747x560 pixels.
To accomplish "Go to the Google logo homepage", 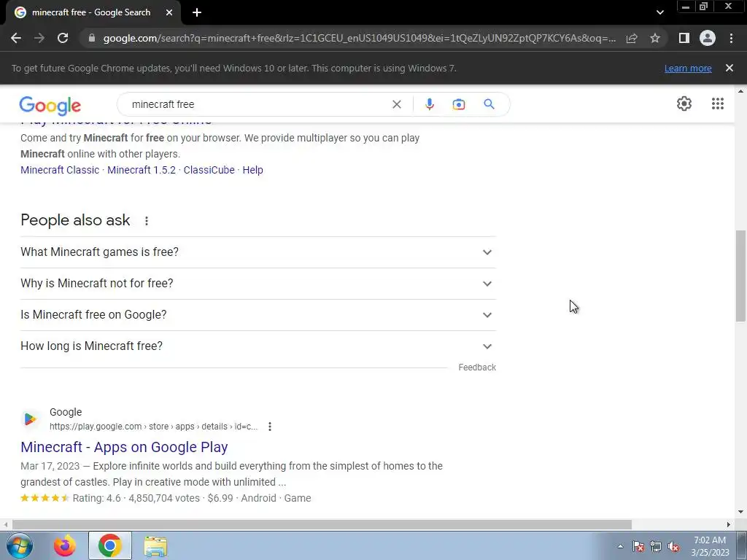I will [x=50, y=105].
